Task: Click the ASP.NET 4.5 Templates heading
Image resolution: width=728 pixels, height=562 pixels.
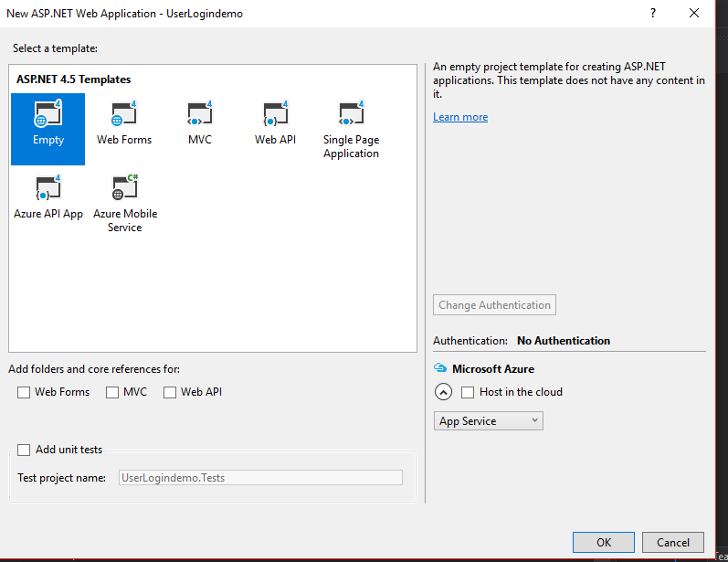Action: pos(73,80)
